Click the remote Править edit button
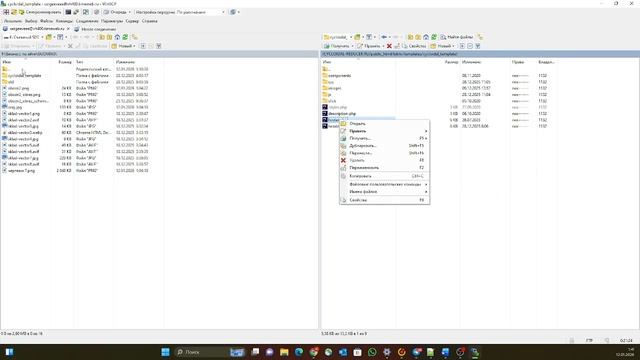Image resolution: width=640 pixels, height=360 pixels. point(370,46)
